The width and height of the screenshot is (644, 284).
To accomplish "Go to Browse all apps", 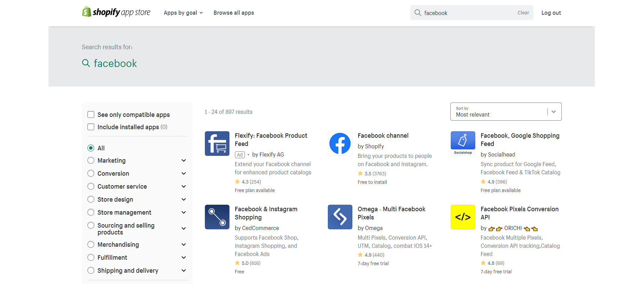I will 234,13.
